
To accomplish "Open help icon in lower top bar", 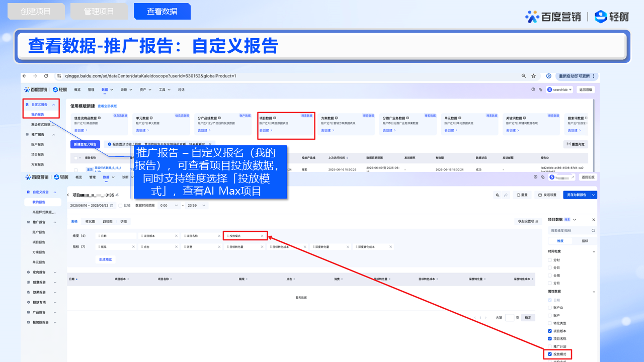I will coord(536,177).
